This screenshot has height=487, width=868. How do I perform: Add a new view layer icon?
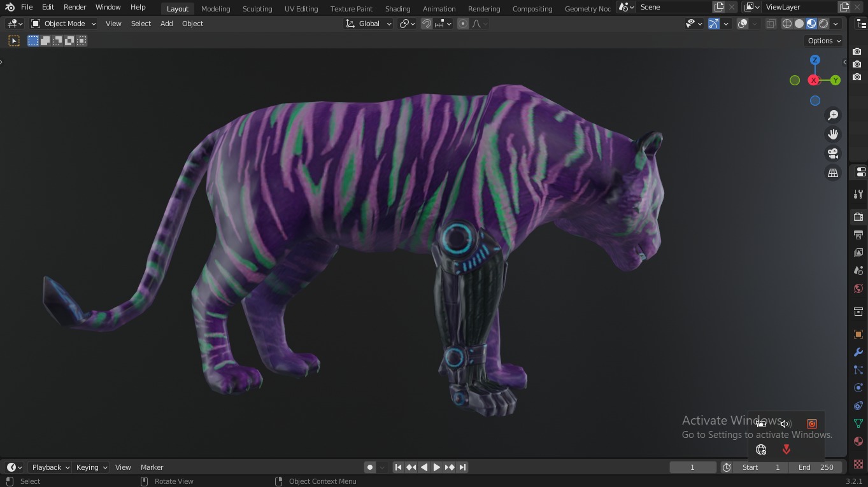pos(844,7)
